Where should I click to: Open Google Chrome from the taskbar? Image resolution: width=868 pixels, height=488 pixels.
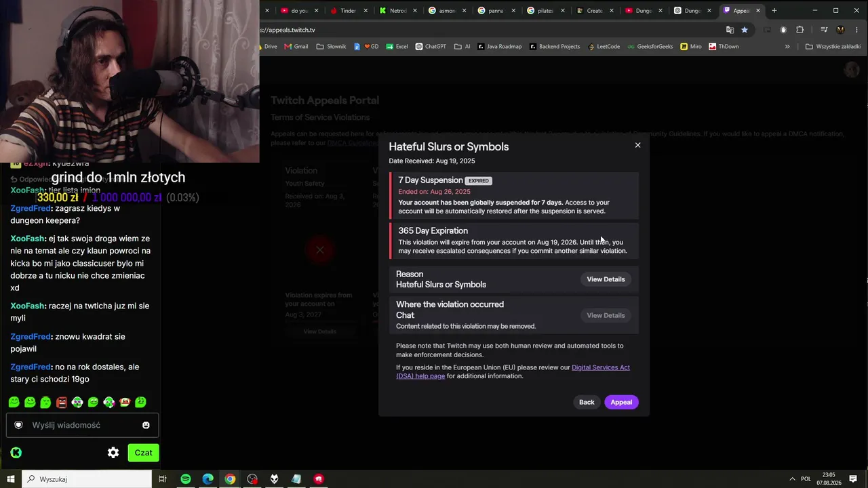tap(230, 479)
